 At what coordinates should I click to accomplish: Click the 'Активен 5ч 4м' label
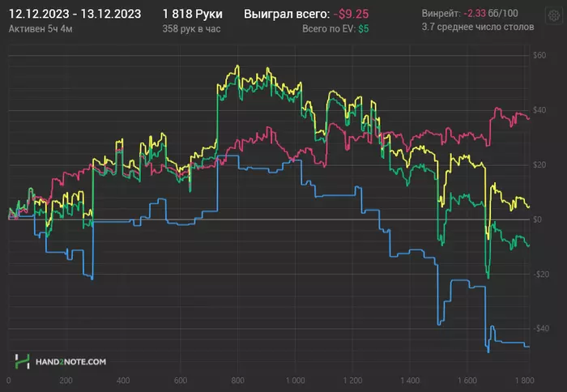click(40, 29)
